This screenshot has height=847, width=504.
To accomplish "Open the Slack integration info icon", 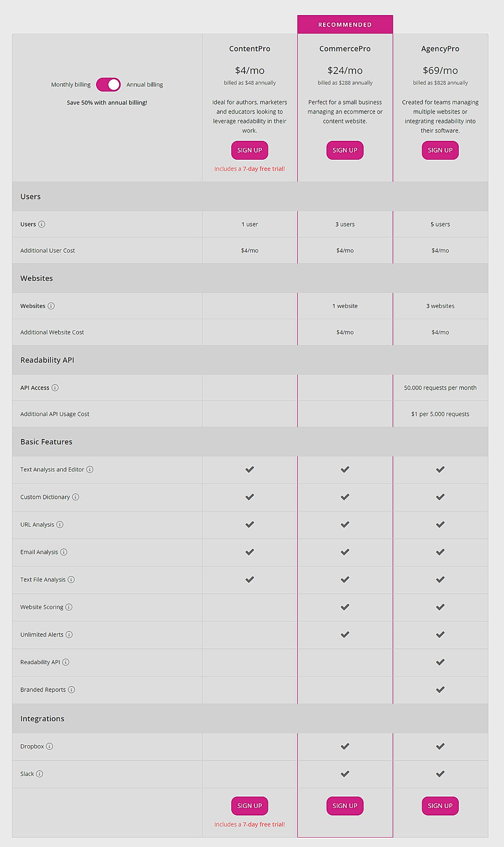I will coord(41,774).
